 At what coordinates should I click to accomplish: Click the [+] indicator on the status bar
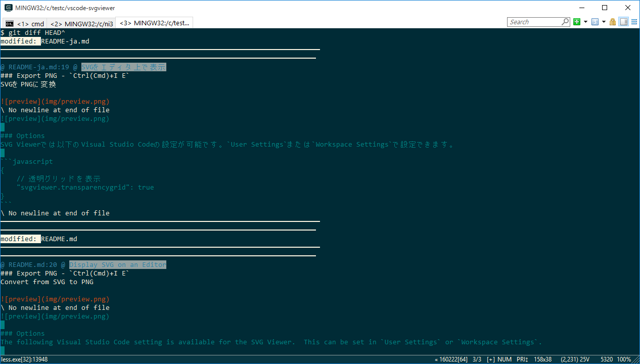tap(490, 359)
